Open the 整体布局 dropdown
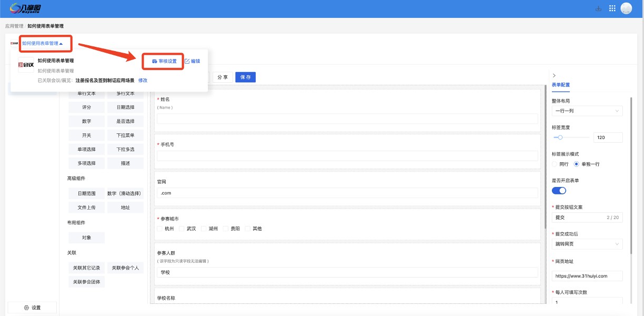The height and width of the screenshot is (316, 644). (x=587, y=111)
